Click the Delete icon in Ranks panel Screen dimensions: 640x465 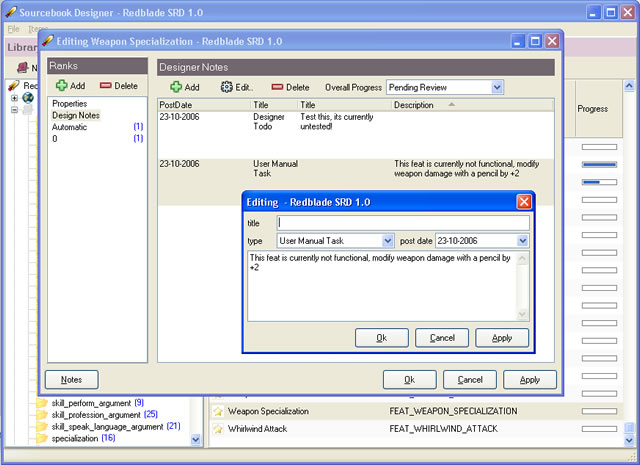pyautogui.click(x=105, y=85)
